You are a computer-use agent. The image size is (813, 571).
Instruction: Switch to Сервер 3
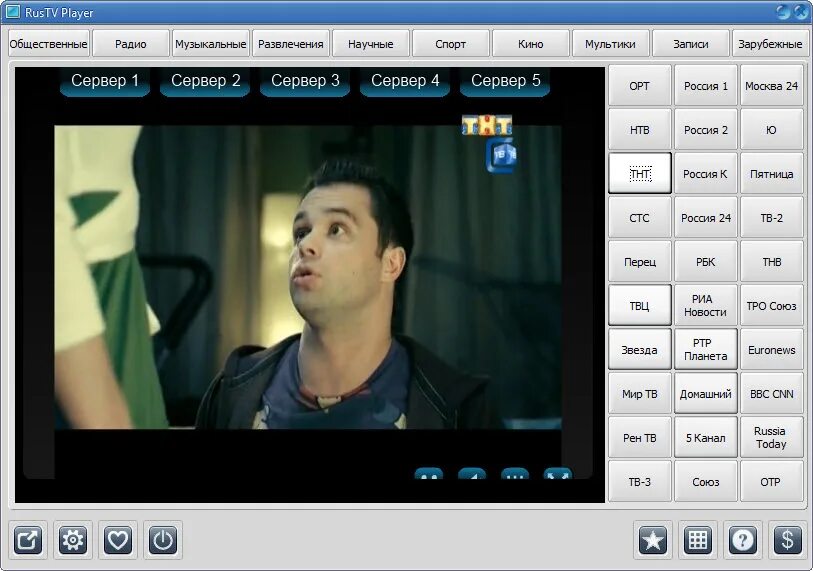pyautogui.click(x=305, y=81)
